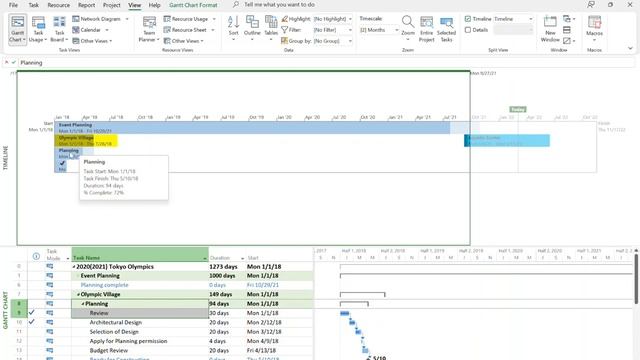Open Team Planner view

(149, 29)
